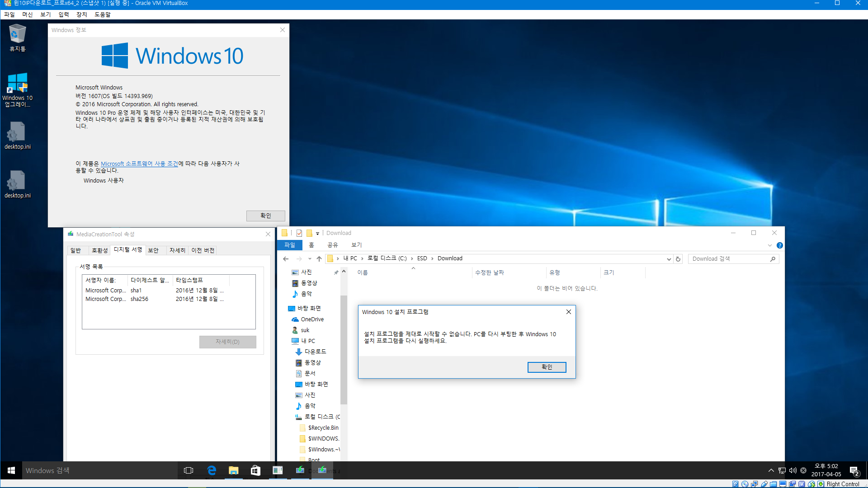Open VirtualBox 장치 menu
Image resolution: width=868 pixels, height=488 pixels.
tap(82, 14)
